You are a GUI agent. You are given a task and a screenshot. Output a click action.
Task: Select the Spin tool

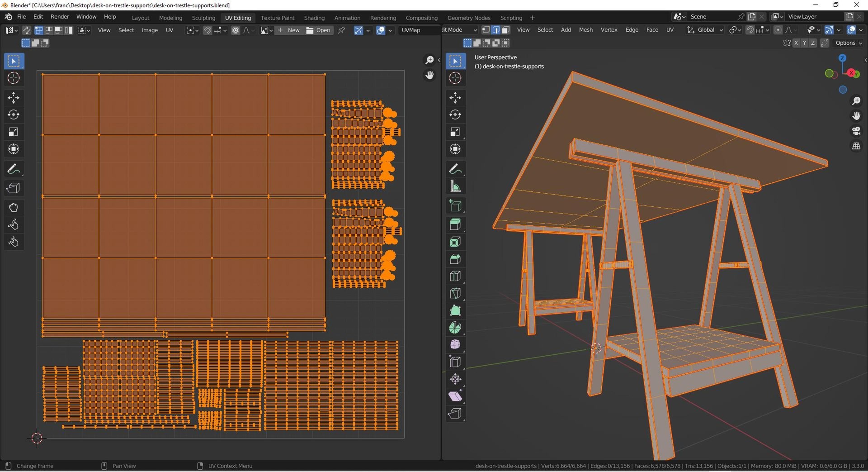tap(455, 328)
